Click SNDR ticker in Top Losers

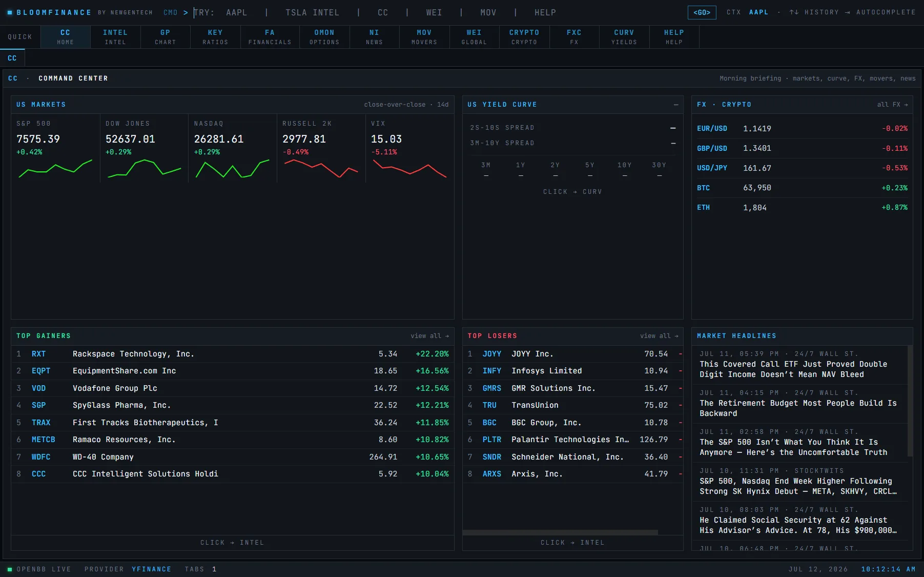tap(491, 457)
